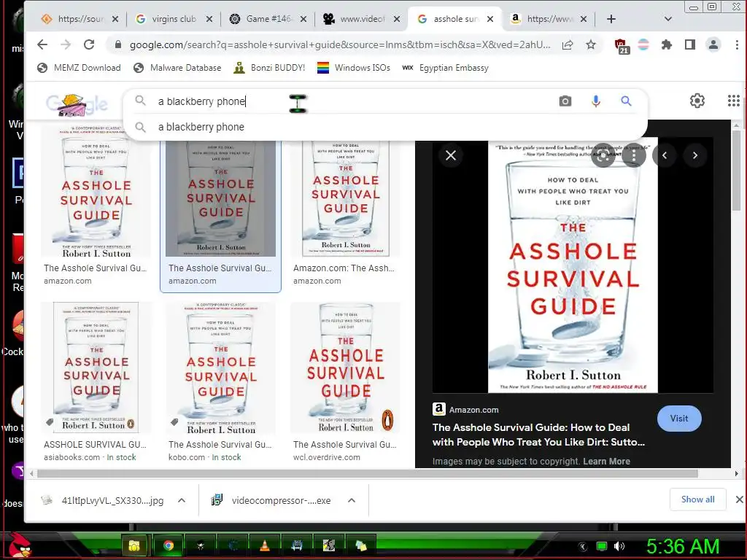747x560 pixels.
Task: Switch to the first https://sour tab
Action: (x=79, y=19)
